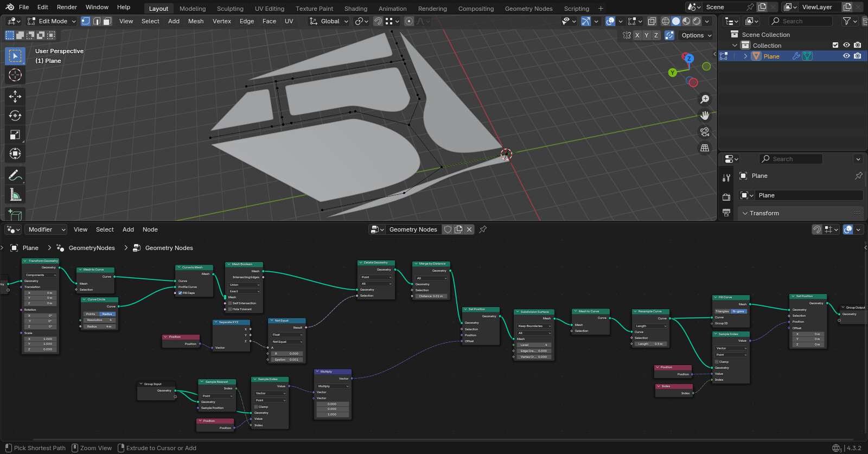Expand Plane object in outliner
The height and width of the screenshot is (454, 868).
(x=745, y=56)
